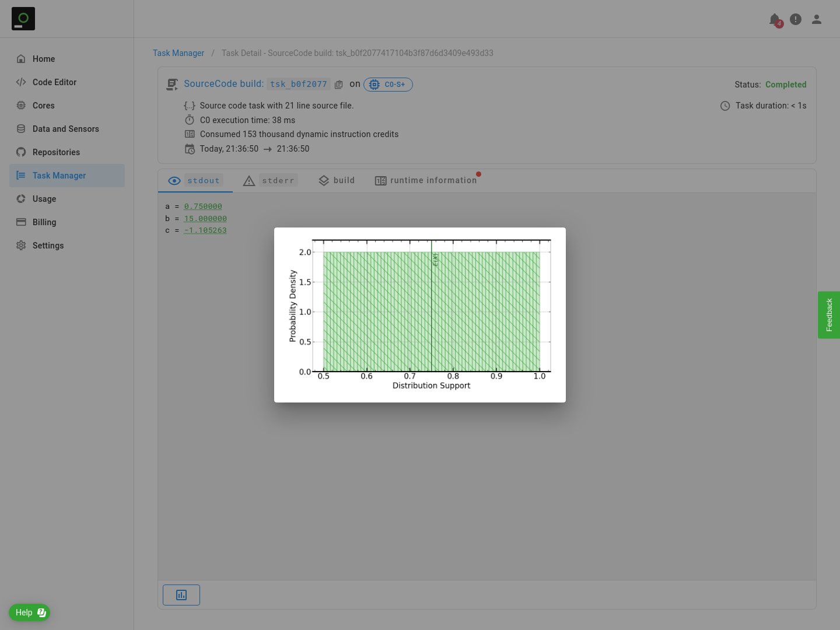Image resolution: width=840 pixels, height=630 pixels.
Task: Click the uncertain value 0.750000 for a
Action: click(x=203, y=206)
